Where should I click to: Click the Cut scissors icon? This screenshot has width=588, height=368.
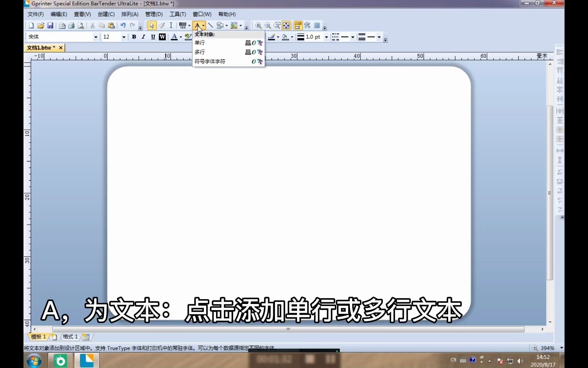coord(92,26)
